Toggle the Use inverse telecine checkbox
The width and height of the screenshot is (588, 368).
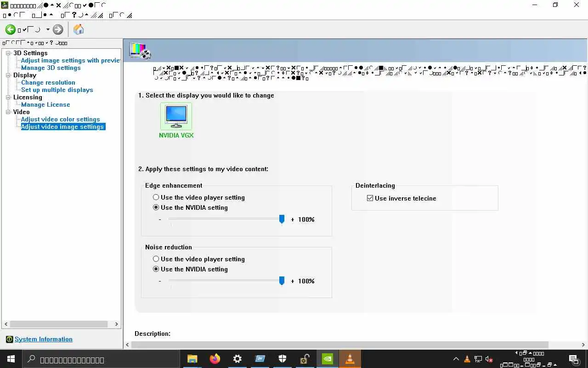point(370,198)
